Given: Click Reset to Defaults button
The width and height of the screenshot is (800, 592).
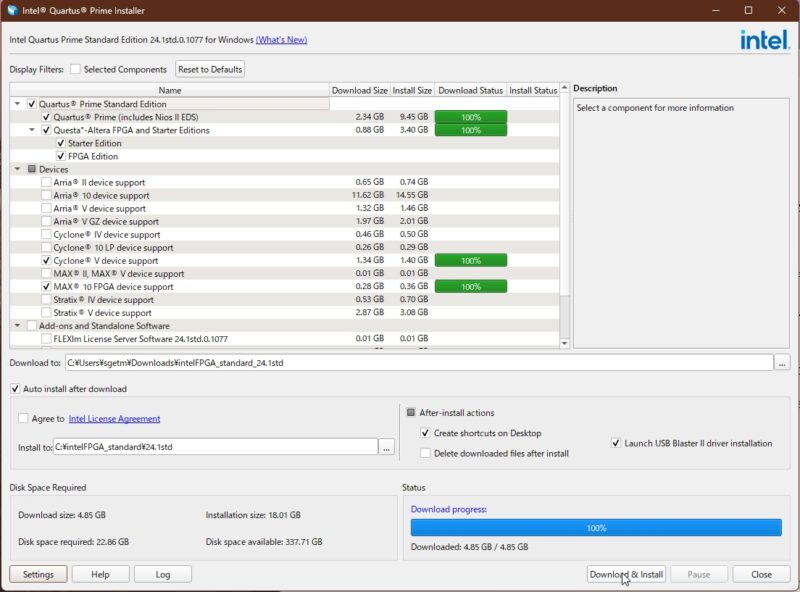Looking at the screenshot, I should coord(210,69).
